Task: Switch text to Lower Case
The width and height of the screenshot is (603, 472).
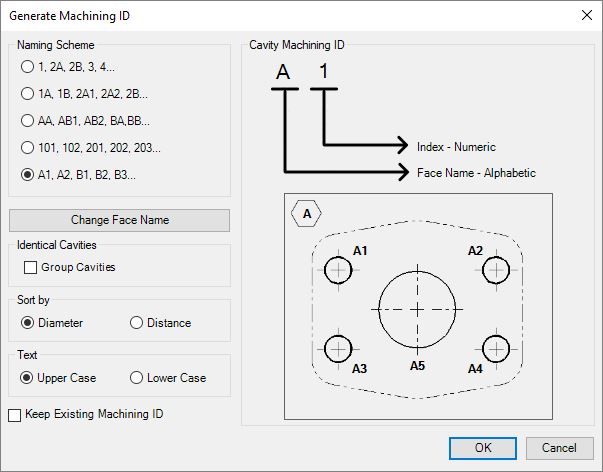Action: 137,378
